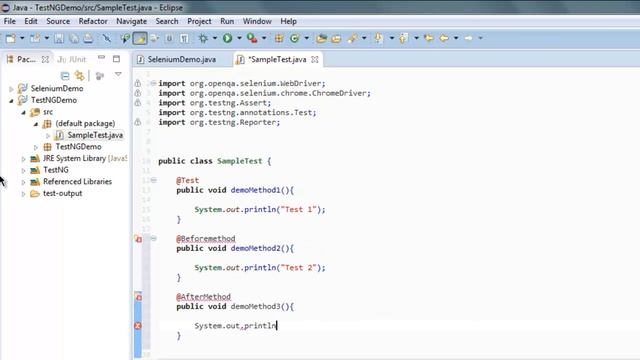This screenshot has width=640, height=360.
Task: Close the Package Explorer view tab
Action: pyautogui.click(x=45, y=60)
